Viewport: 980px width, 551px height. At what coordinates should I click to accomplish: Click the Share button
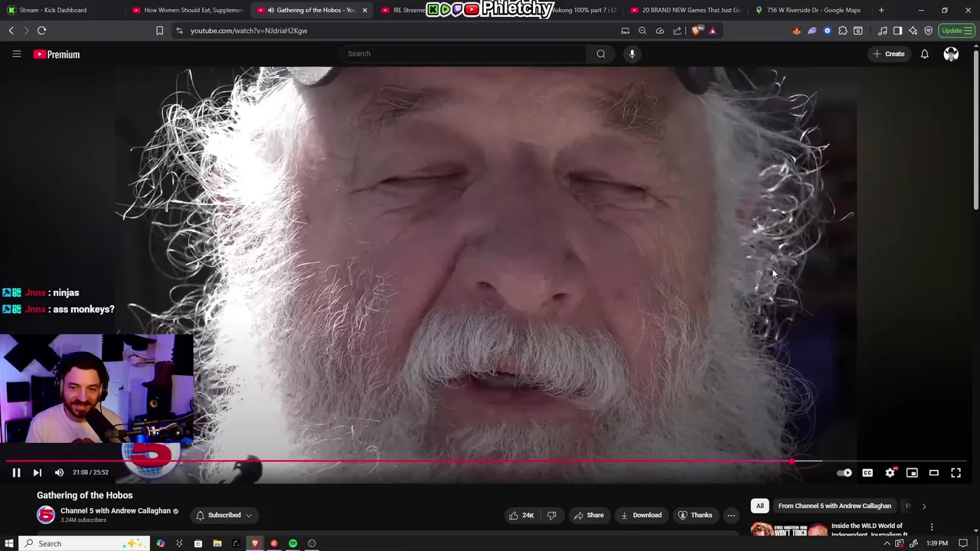tap(589, 515)
